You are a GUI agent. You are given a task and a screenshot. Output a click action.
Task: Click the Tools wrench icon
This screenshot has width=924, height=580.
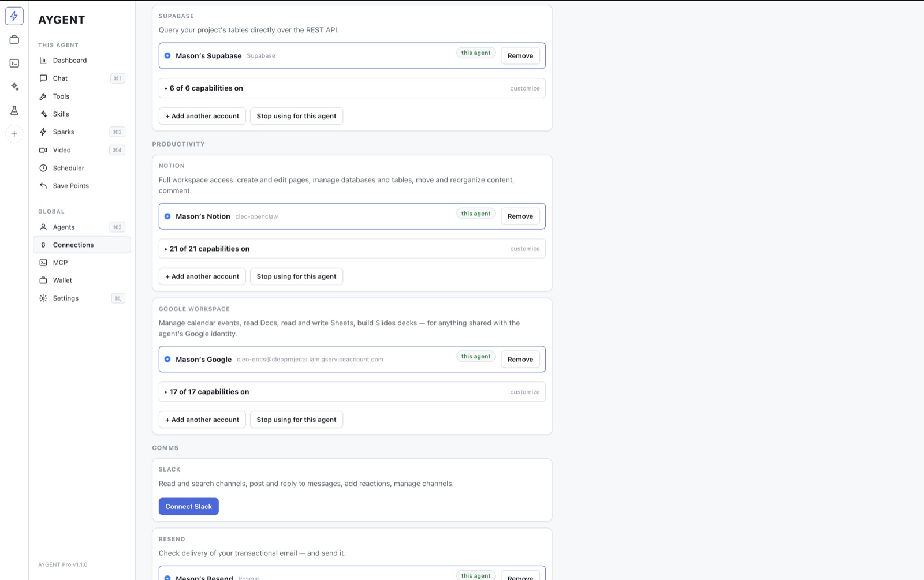43,96
